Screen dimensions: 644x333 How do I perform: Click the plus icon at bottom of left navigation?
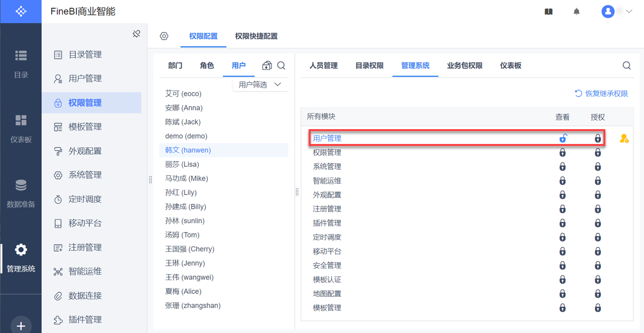21,326
